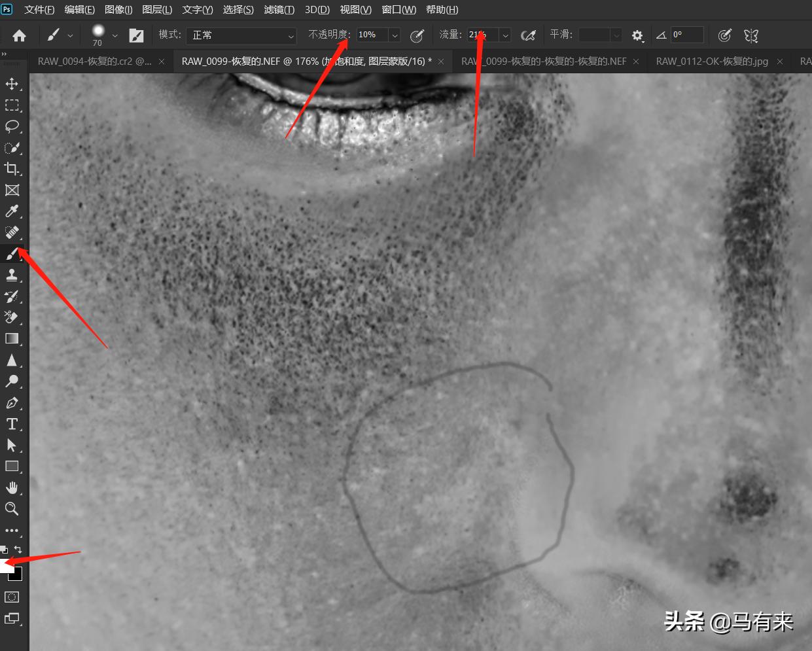Select the Rectangle shape tool
The image size is (812, 651).
[x=12, y=466]
